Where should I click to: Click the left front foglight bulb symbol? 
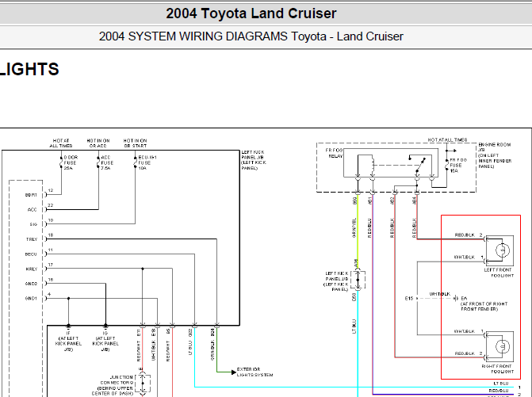[503, 250]
